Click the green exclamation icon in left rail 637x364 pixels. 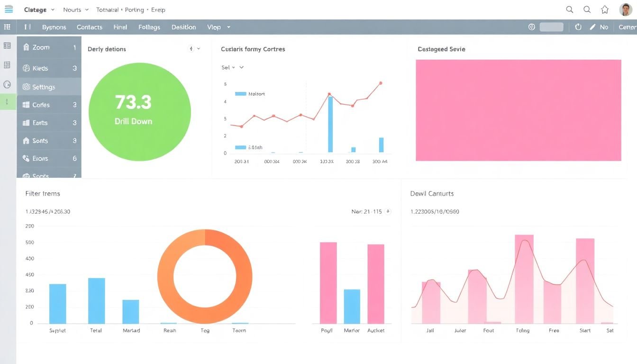click(x=7, y=101)
